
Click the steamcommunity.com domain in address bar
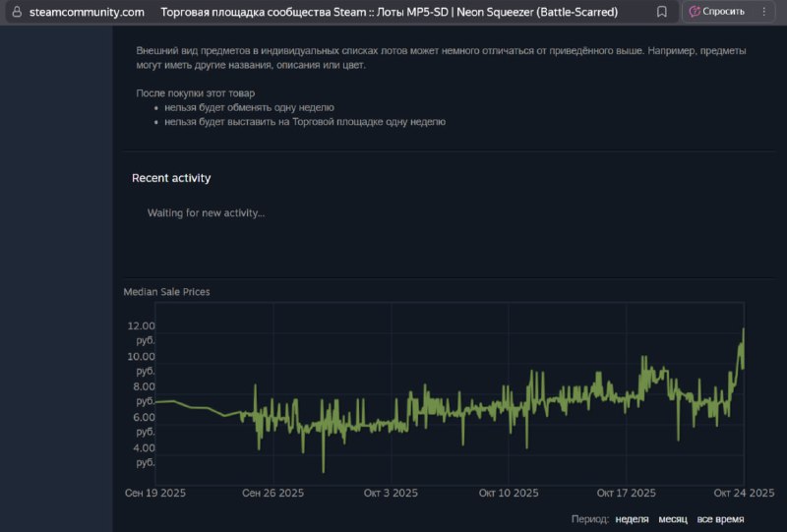87,12
